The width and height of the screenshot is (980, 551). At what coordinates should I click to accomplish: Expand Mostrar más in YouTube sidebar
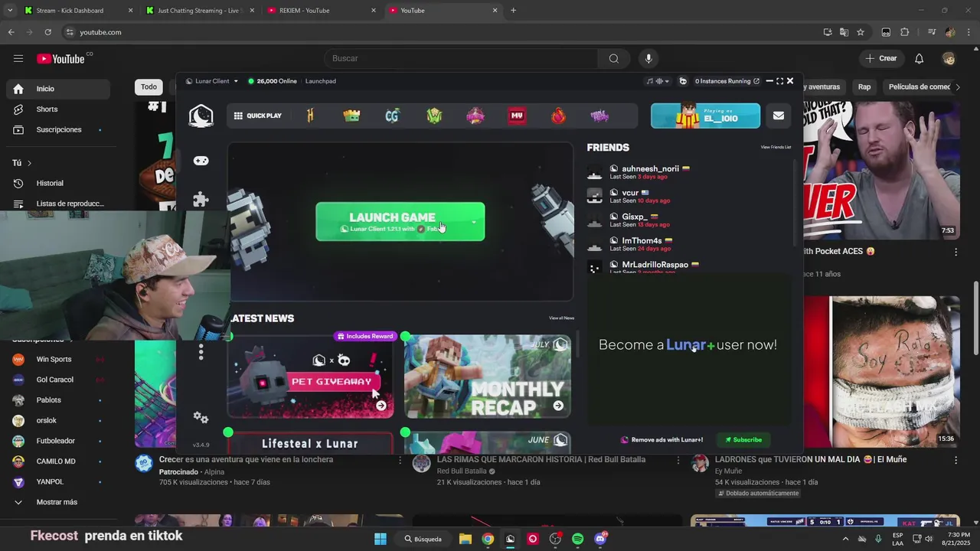click(57, 502)
